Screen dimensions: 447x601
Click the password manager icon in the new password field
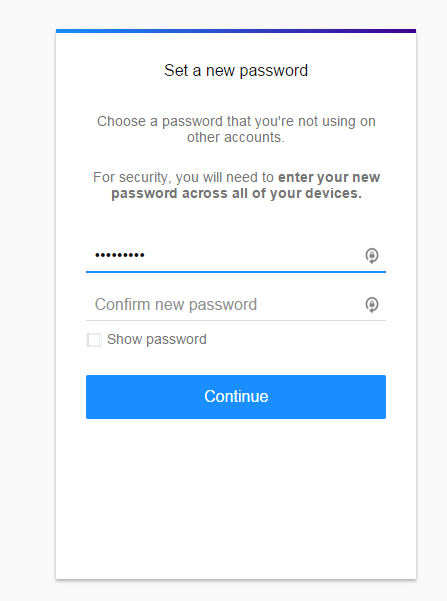(x=371, y=255)
